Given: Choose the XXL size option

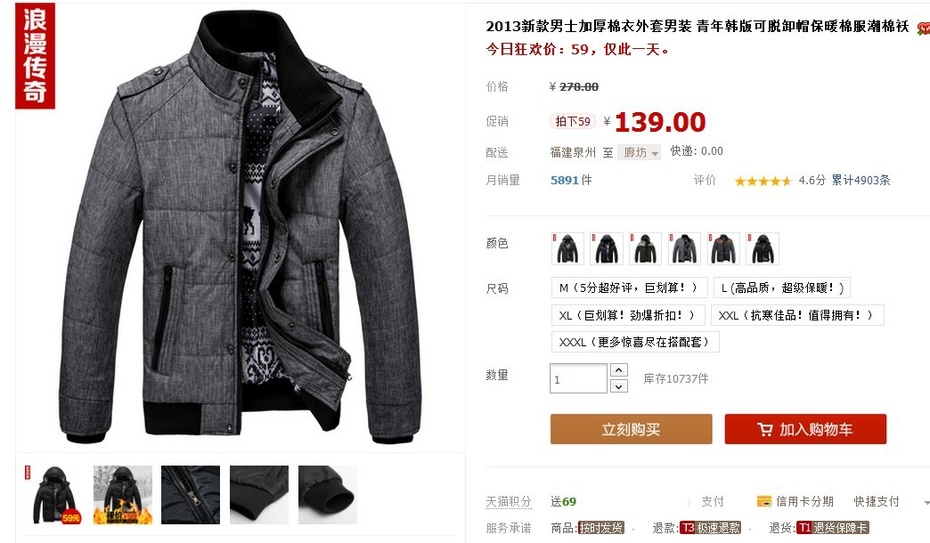Looking at the screenshot, I should coord(797,315).
